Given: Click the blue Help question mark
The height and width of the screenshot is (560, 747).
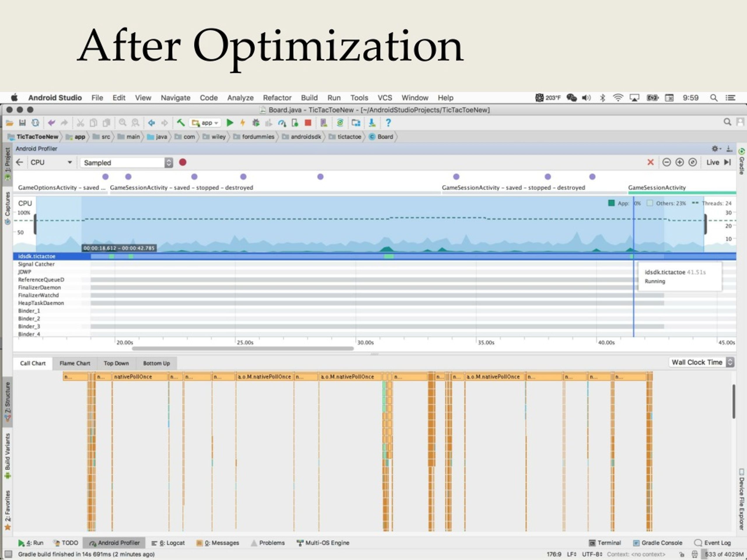Looking at the screenshot, I should (x=388, y=123).
